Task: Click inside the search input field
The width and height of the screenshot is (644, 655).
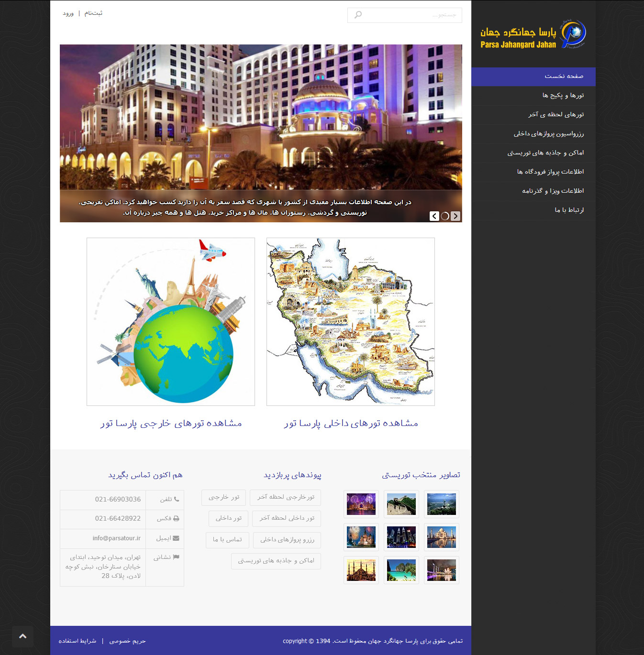Action: click(x=411, y=15)
